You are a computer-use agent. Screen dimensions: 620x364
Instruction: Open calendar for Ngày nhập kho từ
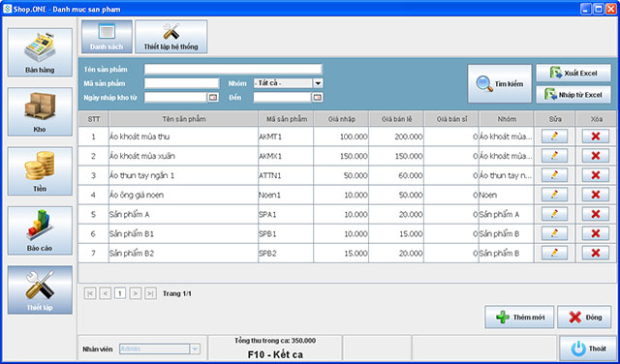point(213,97)
